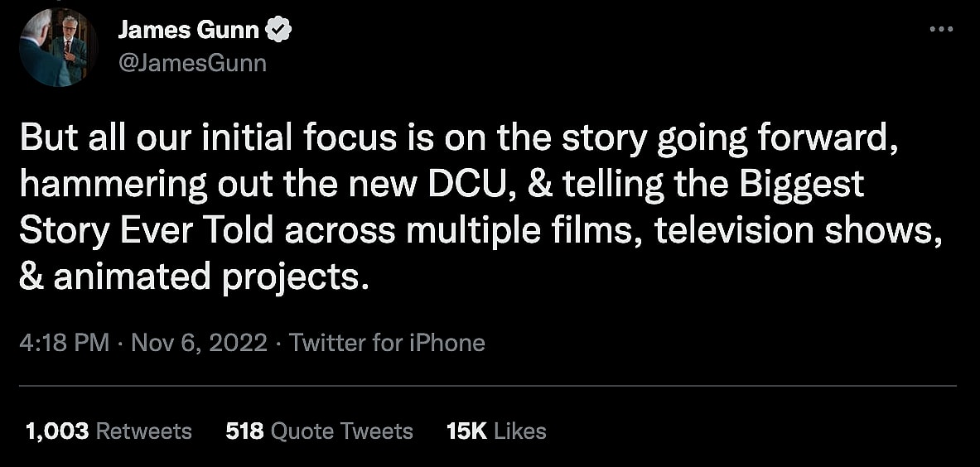Click the word hammering in the tweet
This screenshot has width=980, height=467.
(113, 186)
